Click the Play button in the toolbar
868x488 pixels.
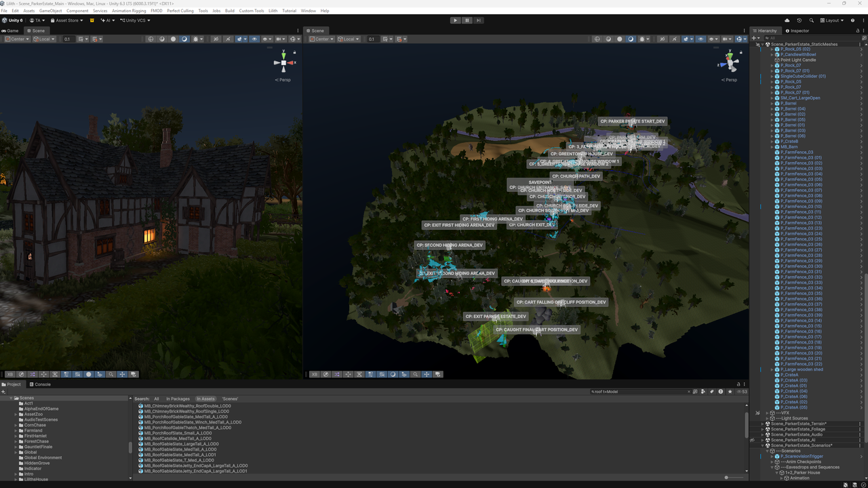point(455,20)
